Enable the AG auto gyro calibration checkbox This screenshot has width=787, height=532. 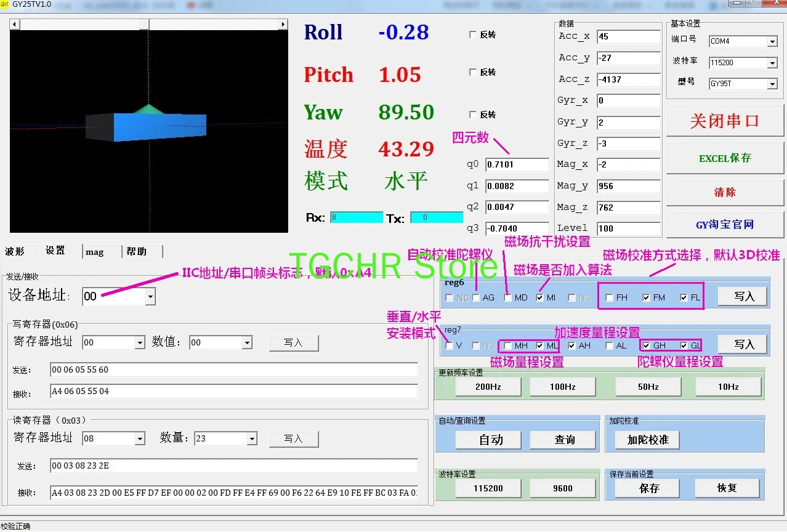(476, 298)
